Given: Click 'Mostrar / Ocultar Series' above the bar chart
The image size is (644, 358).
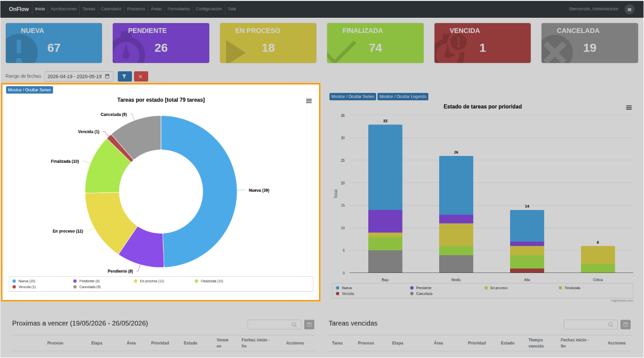Looking at the screenshot, I should coord(353,97).
